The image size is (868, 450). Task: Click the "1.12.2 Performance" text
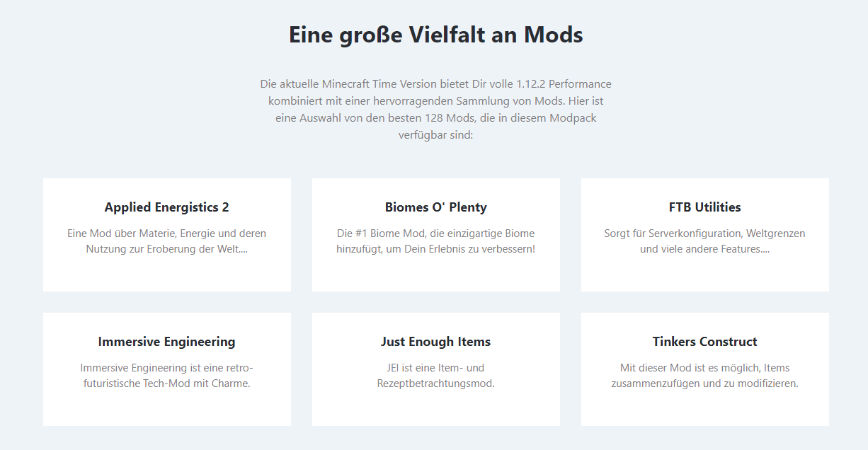click(564, 84)
